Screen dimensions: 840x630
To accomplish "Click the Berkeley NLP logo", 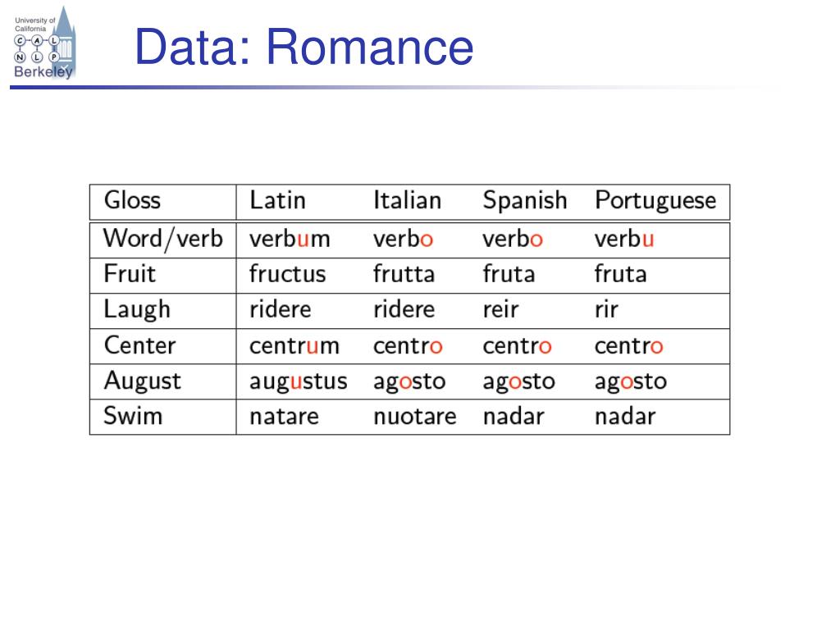I will point(44,43).
